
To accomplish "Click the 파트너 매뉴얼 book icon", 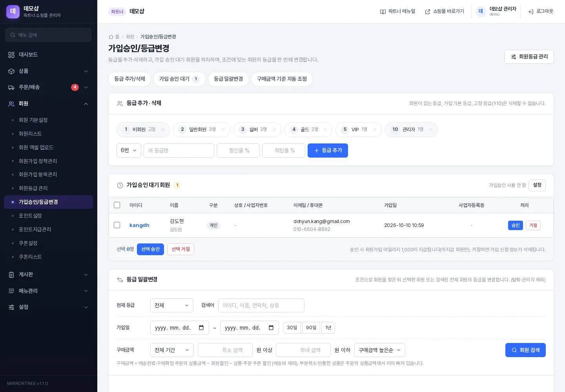I will tap(383, 12).
